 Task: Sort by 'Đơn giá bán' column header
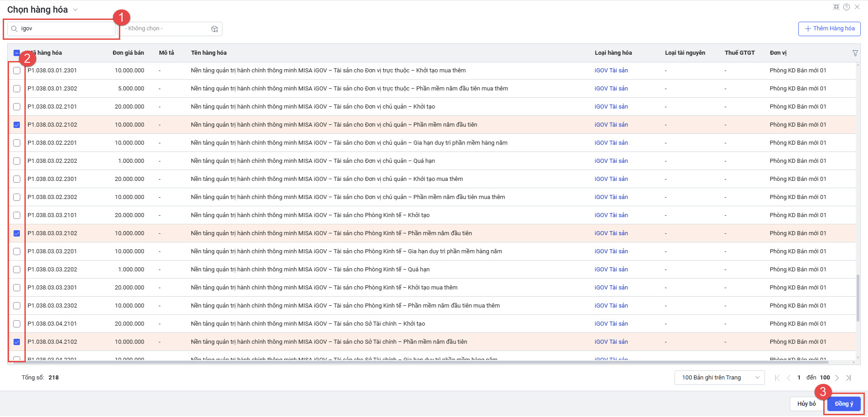128,53
